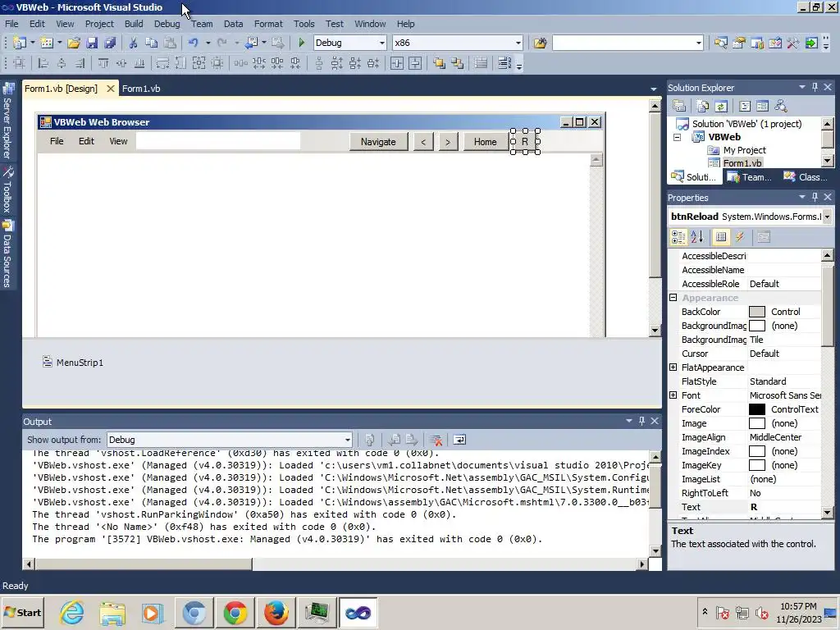Click the Send to Back icon
Image resolution: width=840 pixels, height=630 pixels.
[458, 63]
